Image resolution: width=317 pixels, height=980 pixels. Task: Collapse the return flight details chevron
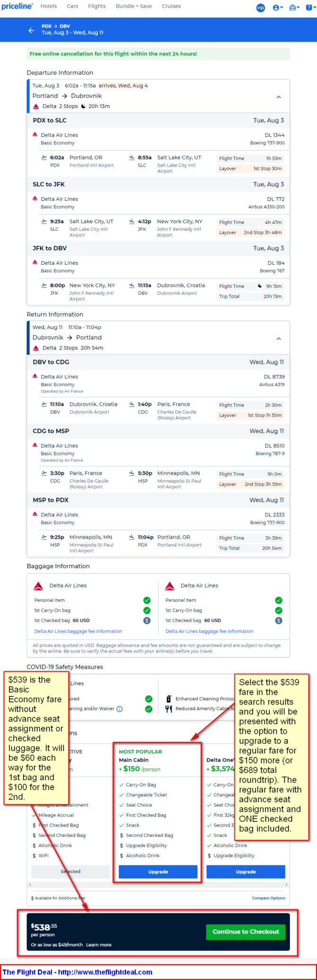point(279,338)
